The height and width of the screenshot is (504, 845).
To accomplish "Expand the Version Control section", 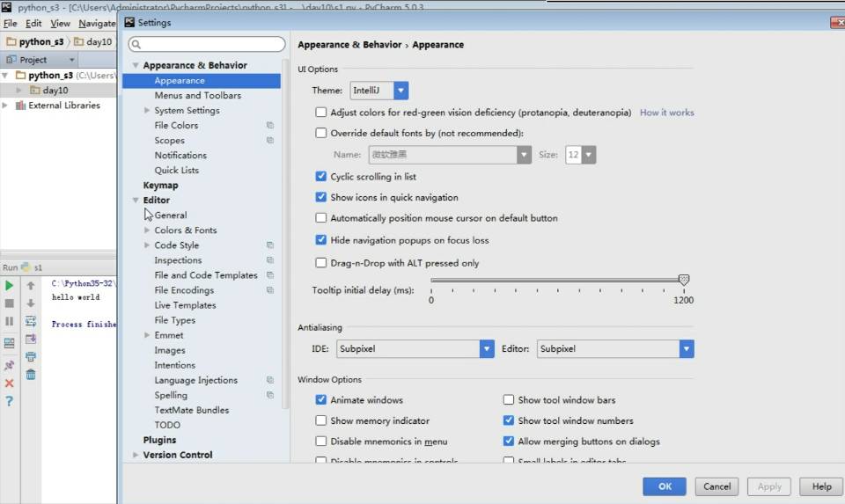I will tap(136, 455).
